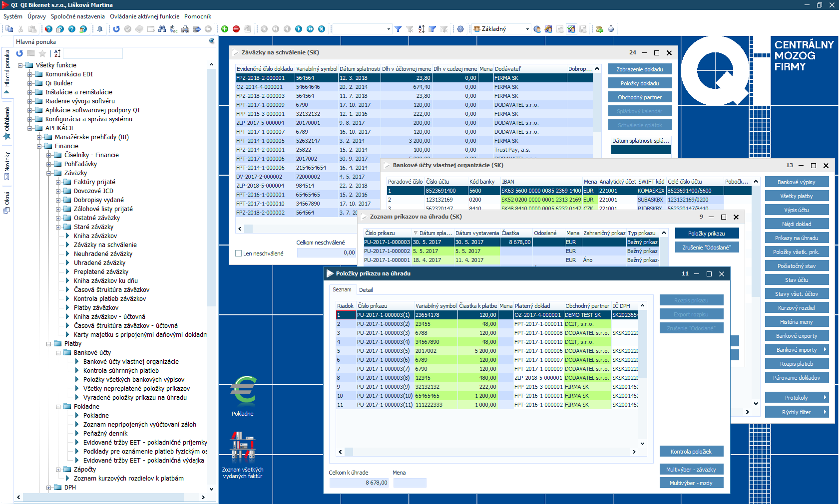Open the Základný profile dropdown
Viewport: 839px width, 504px height.
(x=527, y=29)
